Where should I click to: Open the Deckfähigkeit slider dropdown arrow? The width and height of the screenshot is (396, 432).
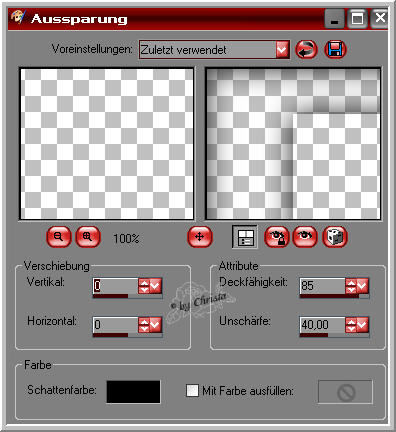363,286
